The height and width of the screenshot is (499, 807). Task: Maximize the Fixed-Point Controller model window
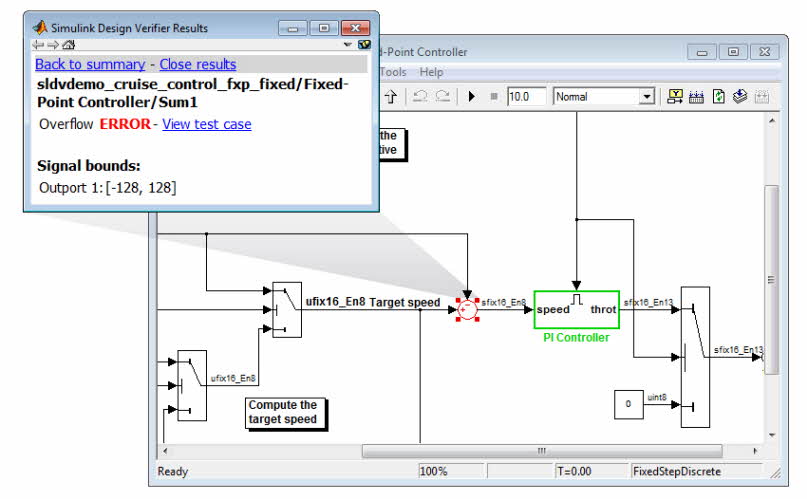pyautogui.click(x=733, y=52)
